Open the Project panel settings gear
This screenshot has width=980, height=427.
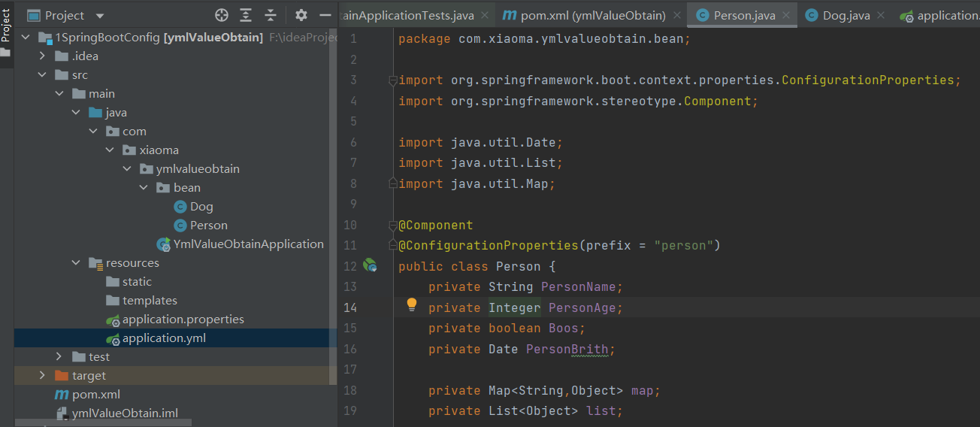[301, 15]
